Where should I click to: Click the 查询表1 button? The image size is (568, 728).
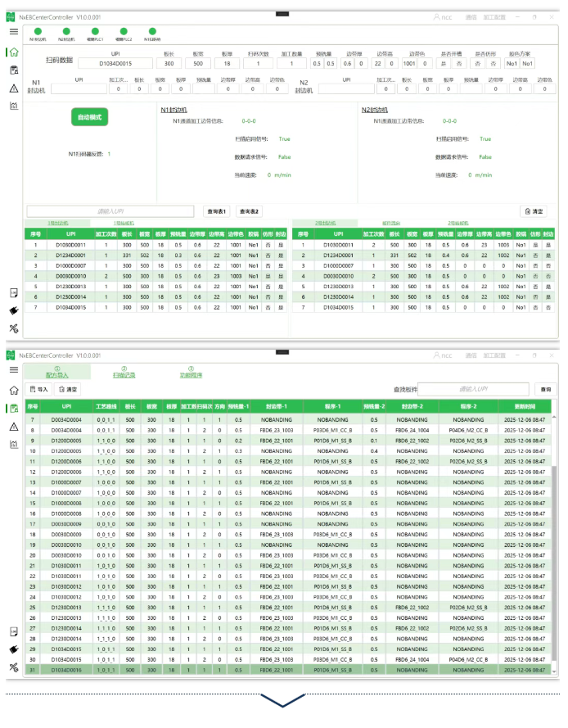pyautogui.click(x=217, y=211)
